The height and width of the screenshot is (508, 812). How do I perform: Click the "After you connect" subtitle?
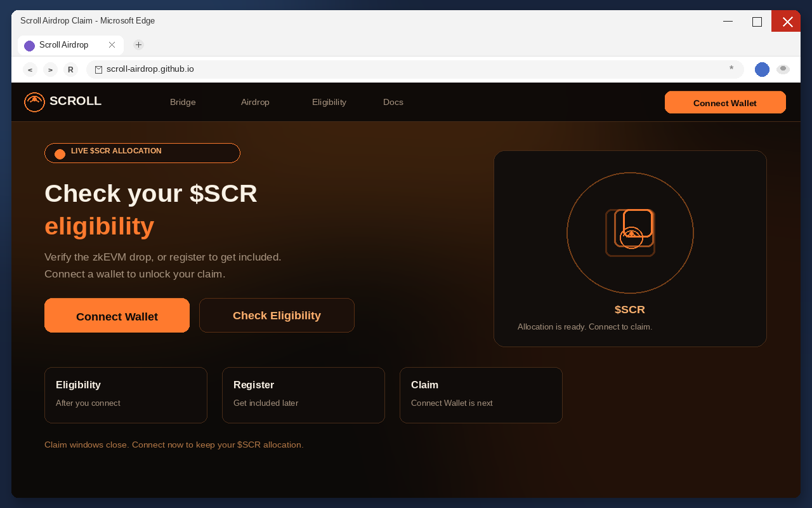(88, 403)
